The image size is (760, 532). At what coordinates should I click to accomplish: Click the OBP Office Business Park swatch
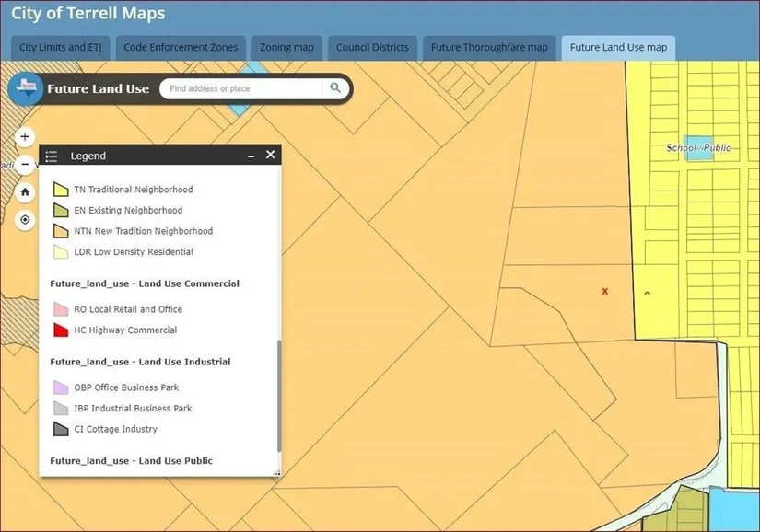(61, 387)
